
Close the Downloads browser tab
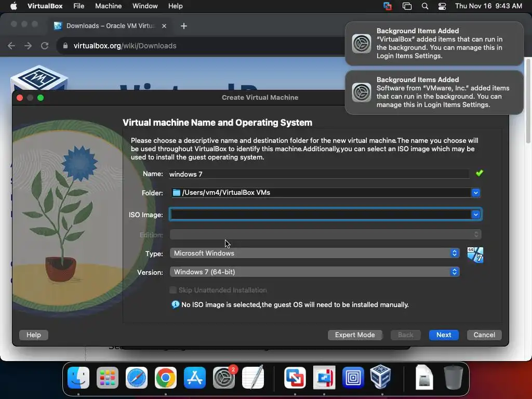coord(164,26)
